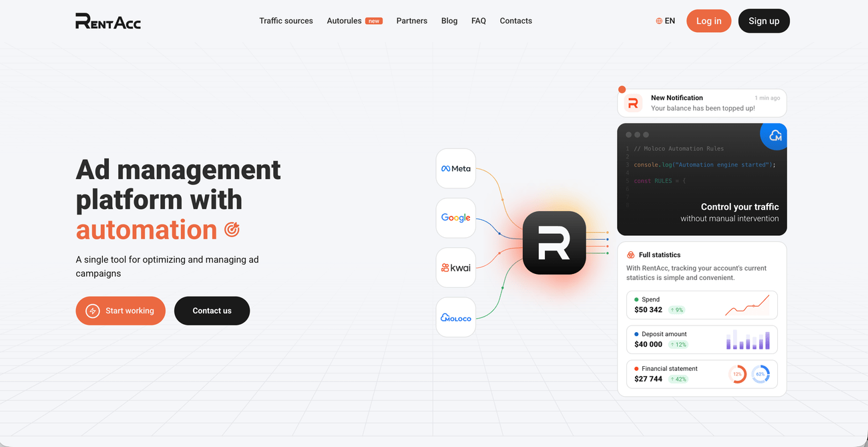Select the Google traffic source tile
Image resolution: width=868 pixels, height=447 pixels.
[456, 218]
